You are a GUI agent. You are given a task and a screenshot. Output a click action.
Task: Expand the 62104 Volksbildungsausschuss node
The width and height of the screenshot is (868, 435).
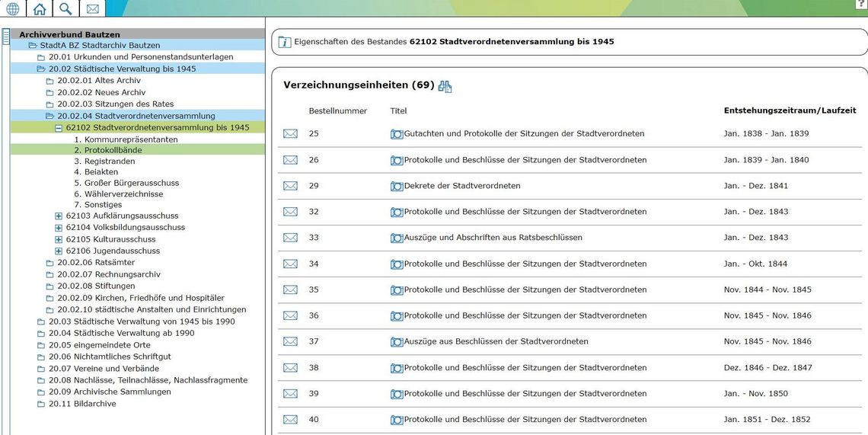59,228
